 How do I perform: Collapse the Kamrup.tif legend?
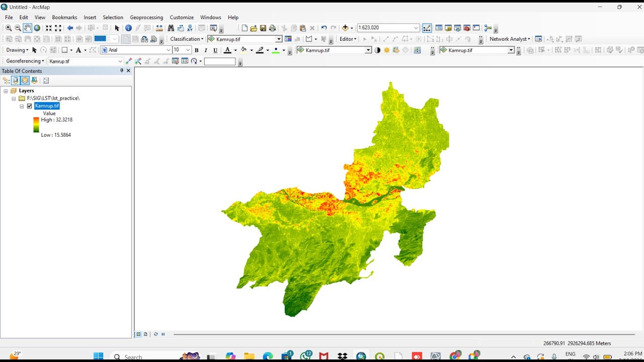click(22, 106)
